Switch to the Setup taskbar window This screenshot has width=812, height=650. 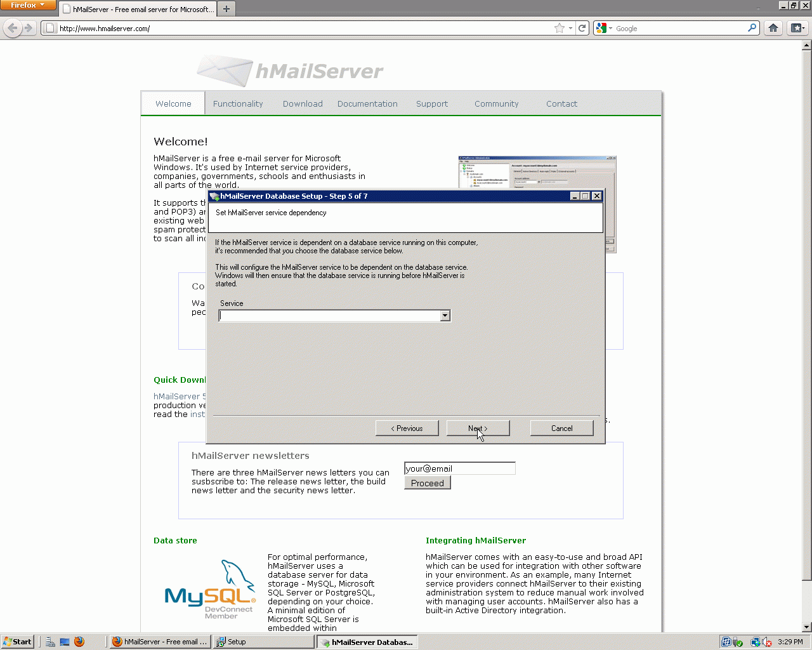click(263, 642)
